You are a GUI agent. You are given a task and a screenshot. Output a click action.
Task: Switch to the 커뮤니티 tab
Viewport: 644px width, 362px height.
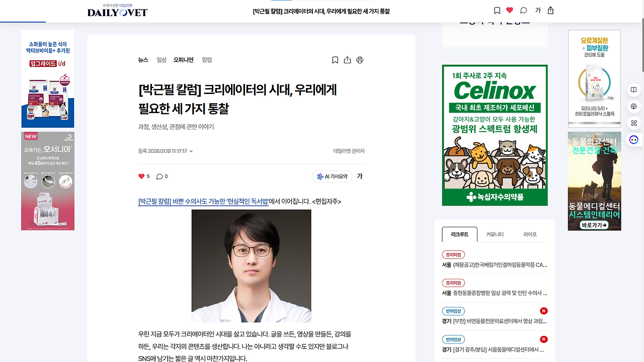pyautogui.click(x=495, y=234)
